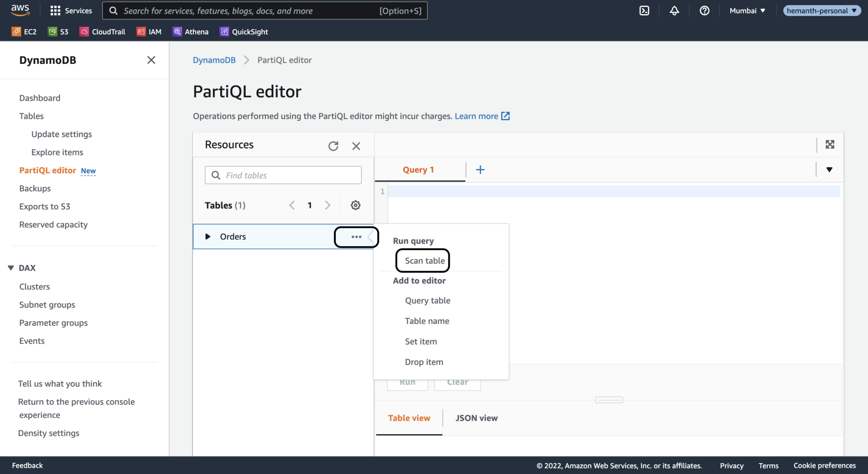This screenshot has width=868, height=474.
Task: Add a new query tab
Action: point(480,170)
